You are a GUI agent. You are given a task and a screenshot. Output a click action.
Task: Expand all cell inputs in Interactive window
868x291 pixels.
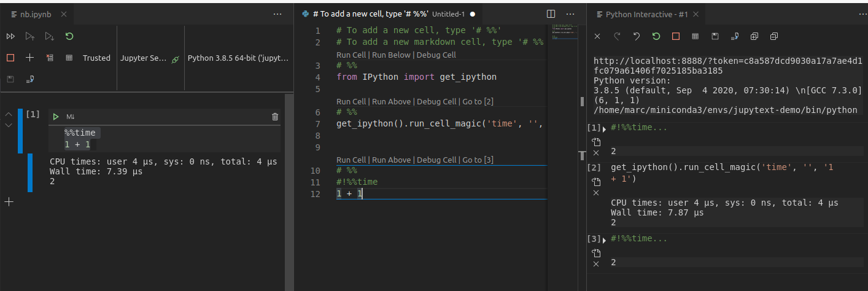click(754, 37)
